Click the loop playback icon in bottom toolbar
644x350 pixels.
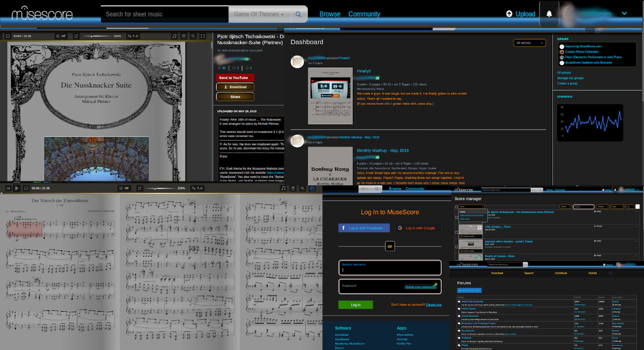[26, 188]
